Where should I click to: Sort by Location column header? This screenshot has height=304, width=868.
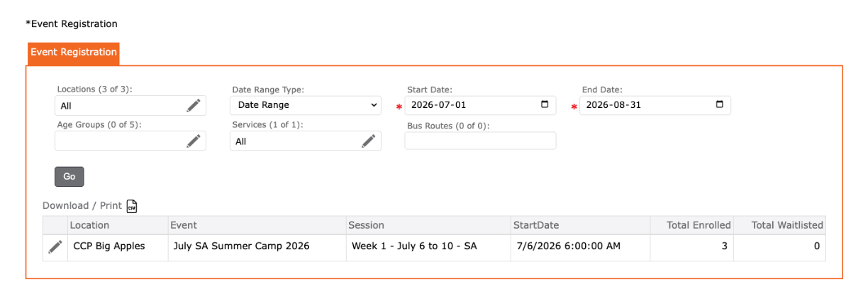click(89, 225)
